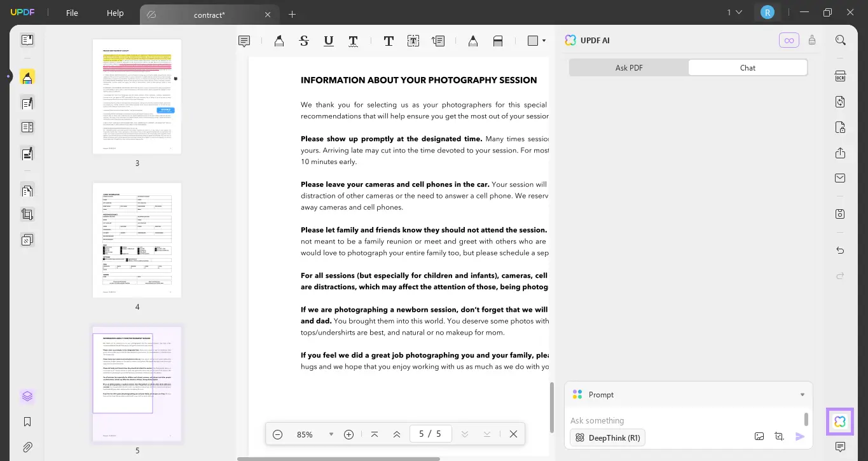Open the user account avatar R
Viewport: 868px width, 461px height.
[x=768, y=12]
